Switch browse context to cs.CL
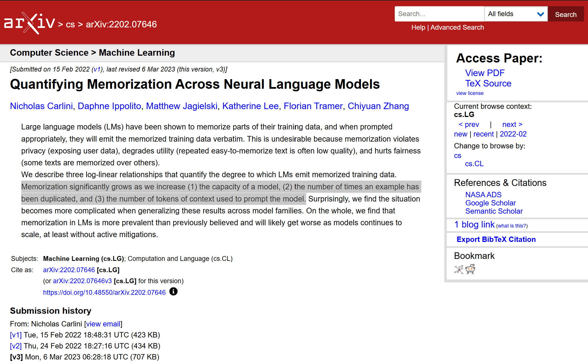 [x=474, y=164]
